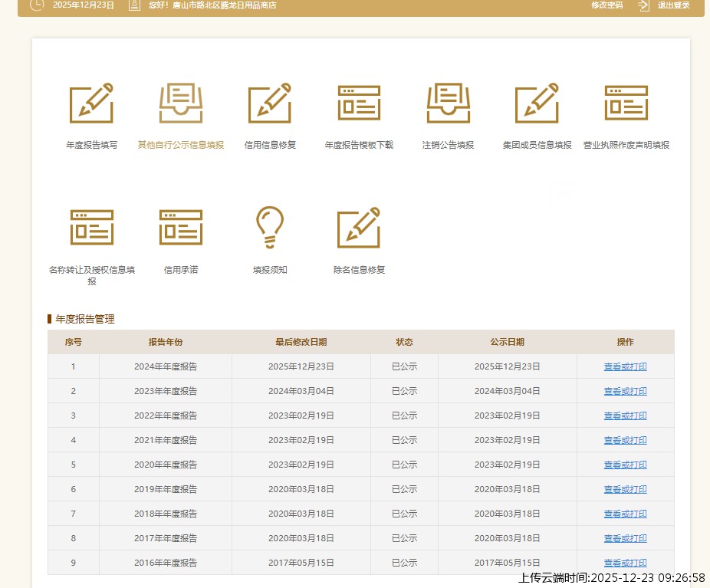The height and width of the screenshot is (588, 710).
Task: Click 修改密码 in top bar
Action: point(606,5)
